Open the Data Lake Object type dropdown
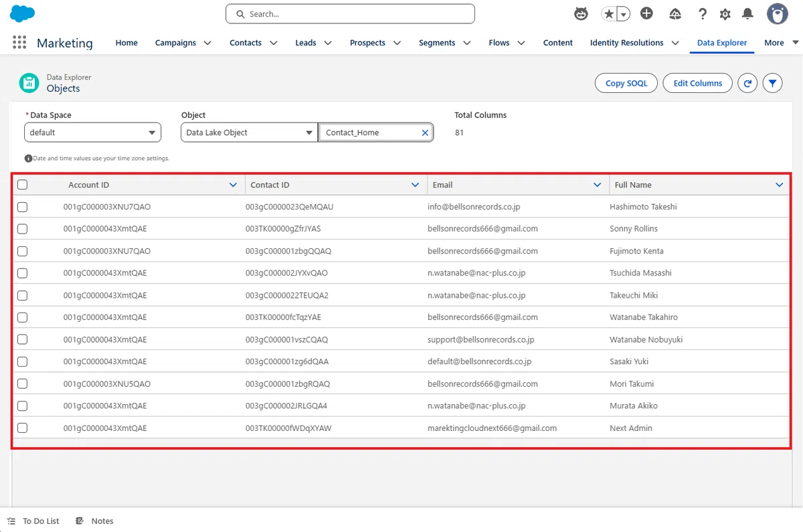 pos(249,132)
